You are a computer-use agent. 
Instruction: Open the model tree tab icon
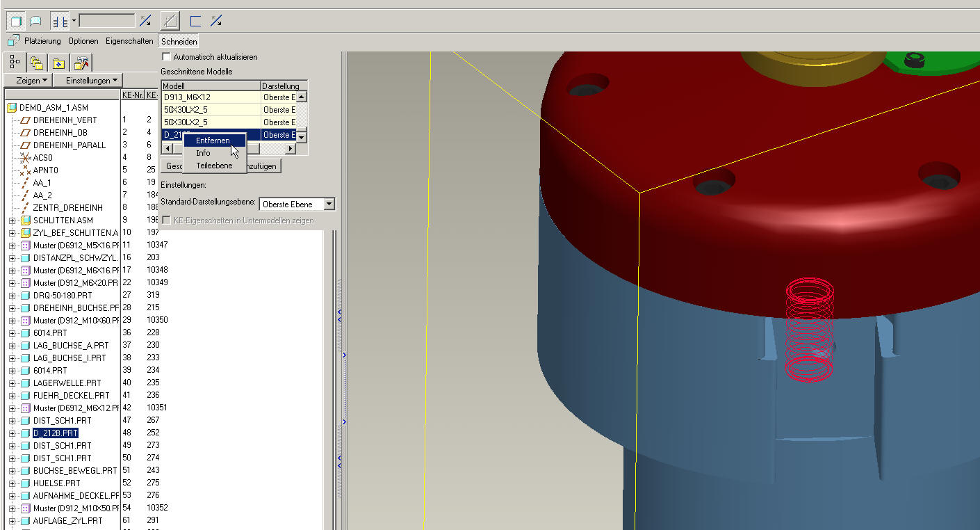[x=15, y=63]
